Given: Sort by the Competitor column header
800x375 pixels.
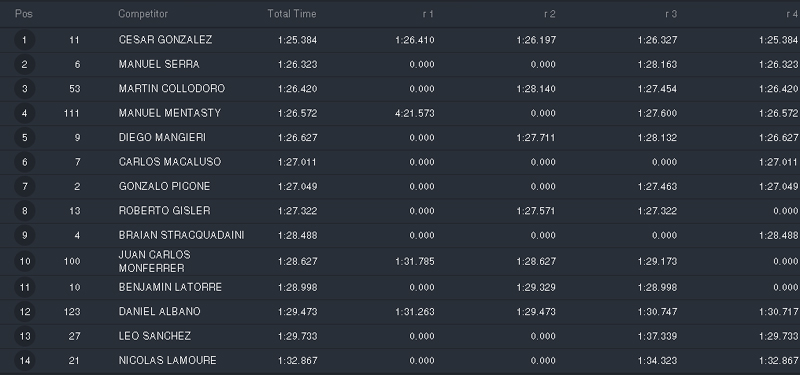Looking at the screenshot, I should 143,14.
